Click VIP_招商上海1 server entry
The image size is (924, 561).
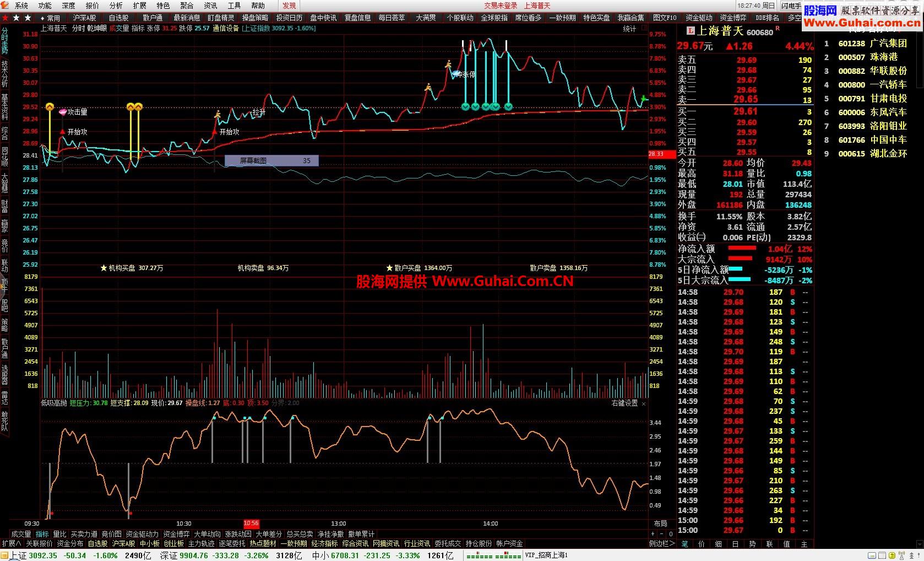547,555
